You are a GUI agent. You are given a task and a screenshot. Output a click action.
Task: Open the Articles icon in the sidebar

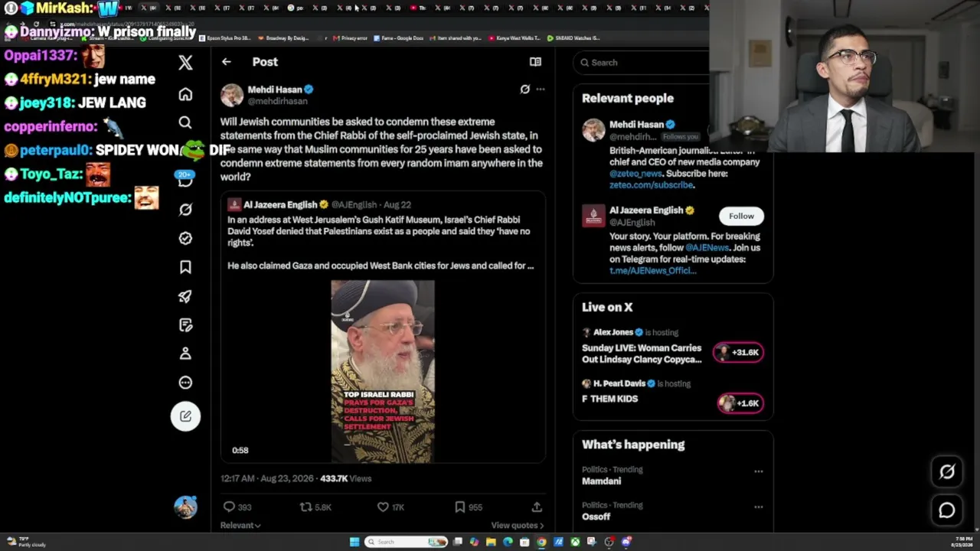point(185,325)
